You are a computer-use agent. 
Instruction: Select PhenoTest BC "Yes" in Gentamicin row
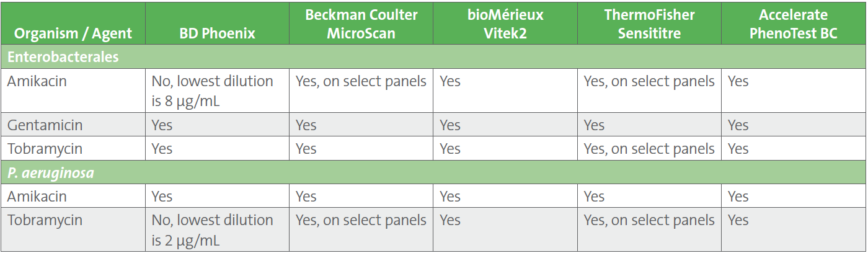coord(738,125)
